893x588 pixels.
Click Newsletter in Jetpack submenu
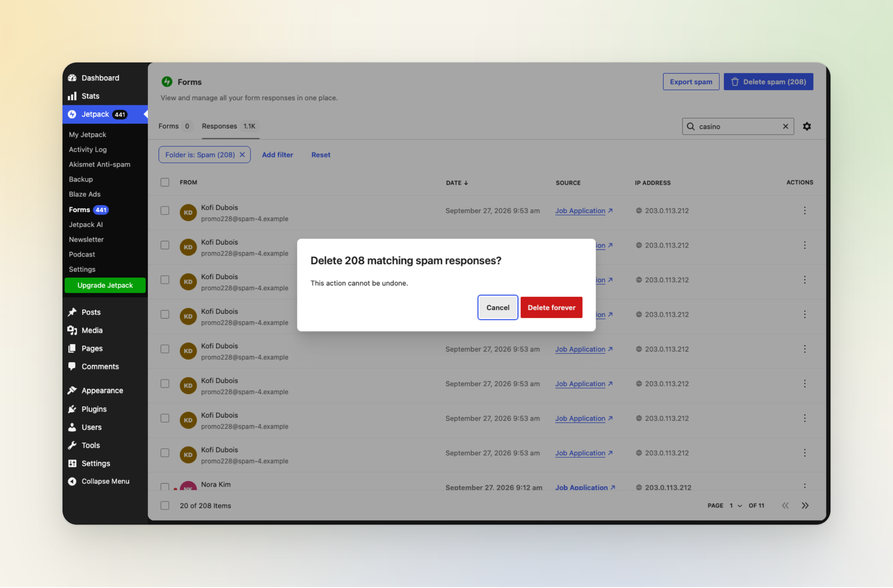click(x=86, y=240)
